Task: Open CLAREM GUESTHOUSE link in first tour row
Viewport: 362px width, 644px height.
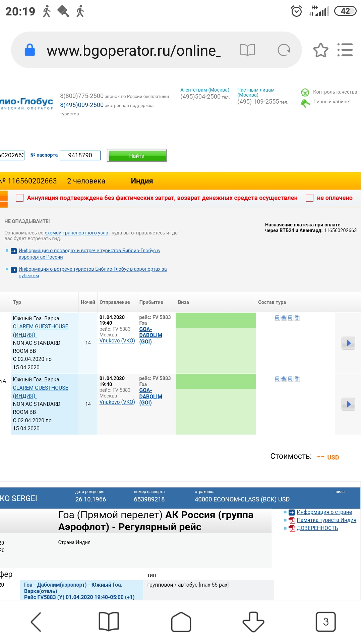Action: click(41, 331)
